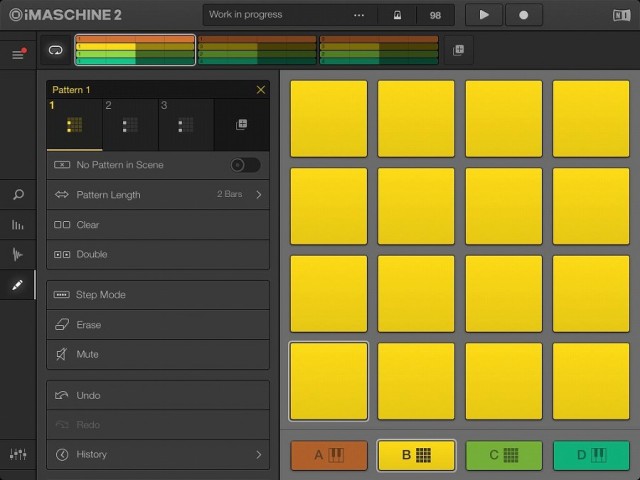Viewport: 640px width, 480px height.
Task: Expand History with its chevron
Action: pyautogui.click(x=259, y=454)
